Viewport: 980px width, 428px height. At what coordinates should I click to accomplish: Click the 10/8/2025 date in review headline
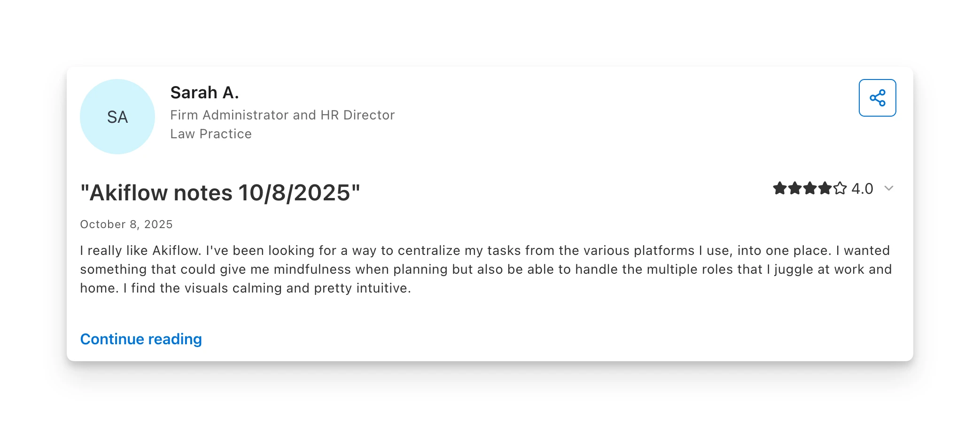(x=295, y=193)
